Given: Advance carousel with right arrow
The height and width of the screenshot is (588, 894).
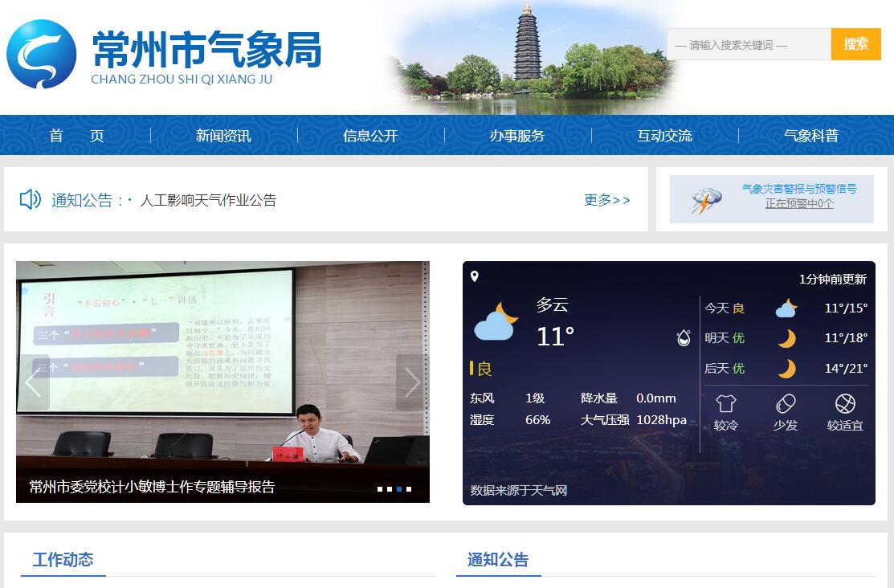Looking at the screenshot, I should [411, 382].
